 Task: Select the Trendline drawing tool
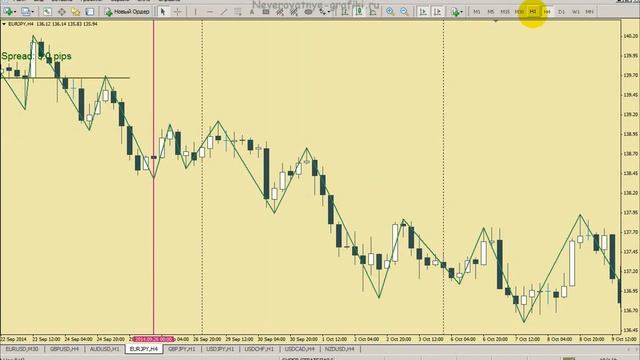point(224,12)
